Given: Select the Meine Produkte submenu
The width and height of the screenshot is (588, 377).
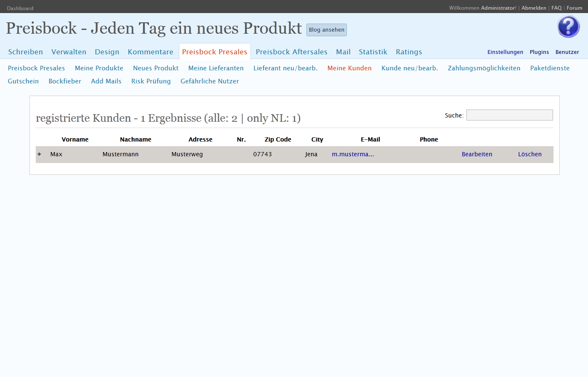Looking at the screenshot, I should point(99,68).
